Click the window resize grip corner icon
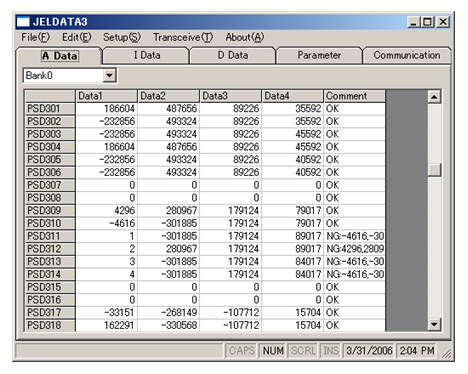 [x=445, y=353]
